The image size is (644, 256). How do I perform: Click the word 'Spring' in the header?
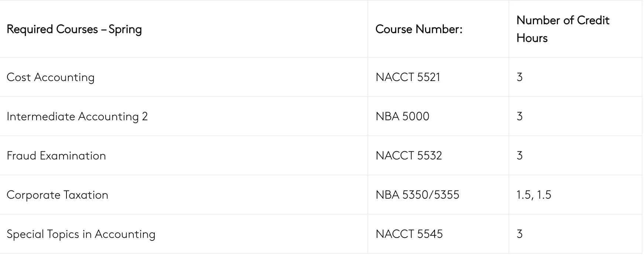point(125,30)
